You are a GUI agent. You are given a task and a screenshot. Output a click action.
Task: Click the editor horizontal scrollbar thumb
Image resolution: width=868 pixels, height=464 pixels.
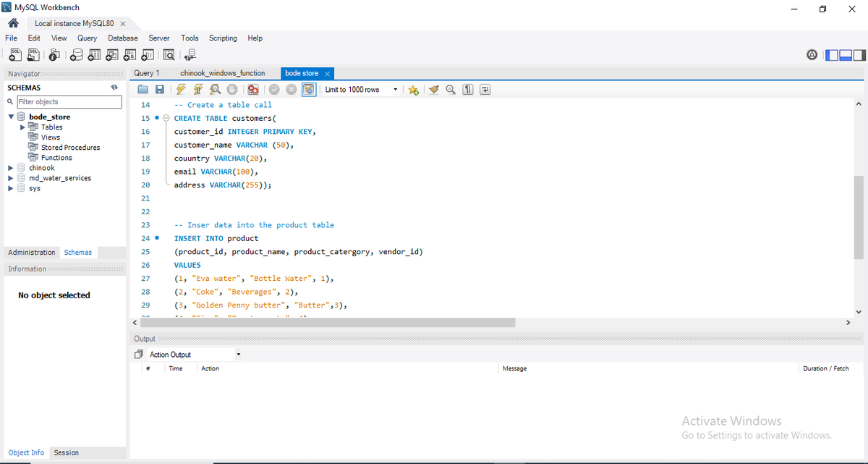tap(328, 322)
